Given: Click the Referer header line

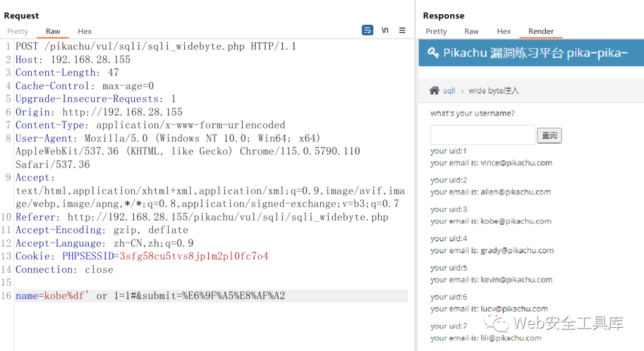Looking at the screenshot, I should click(202, 217).
